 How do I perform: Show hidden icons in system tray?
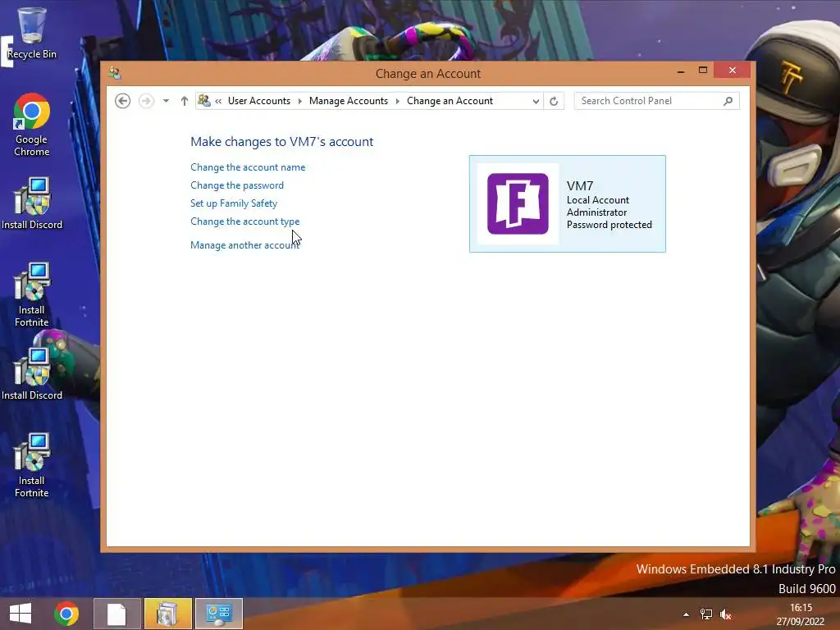687,614
